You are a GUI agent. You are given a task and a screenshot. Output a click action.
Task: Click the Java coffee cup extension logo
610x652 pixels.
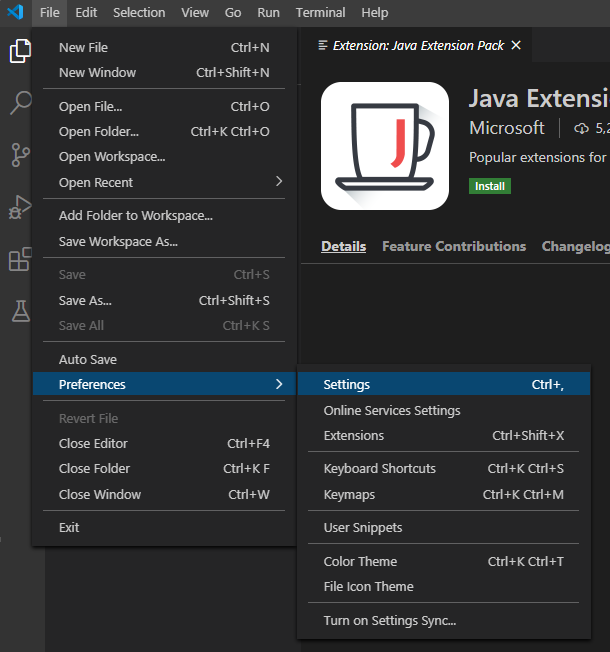(385, 146)
